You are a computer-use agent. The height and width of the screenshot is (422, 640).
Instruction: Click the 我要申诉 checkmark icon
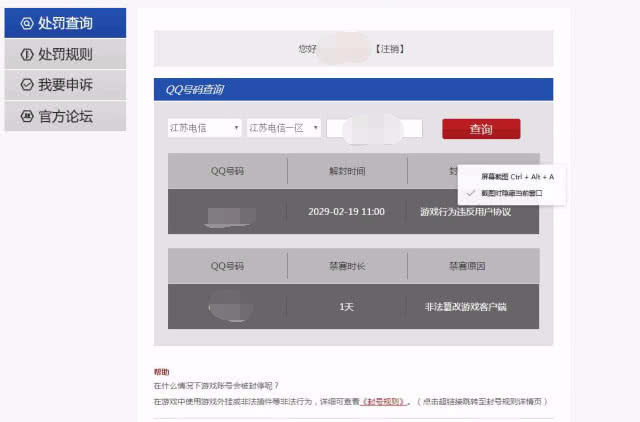27,85
